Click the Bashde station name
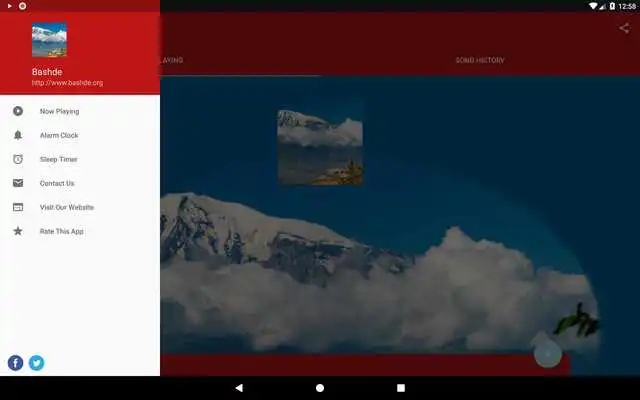Viewport: 640px width, 400px height. (x=47, y=72)
